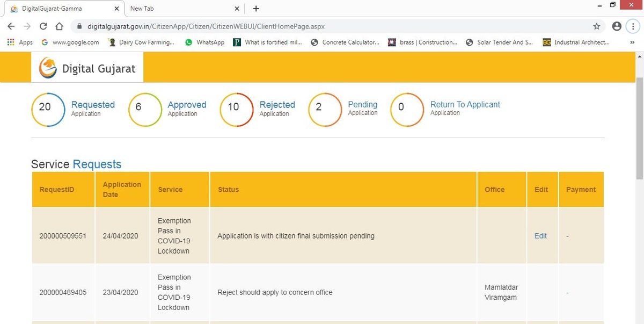The height and width of the screenshot is (324, 644).
Task: Click the address bar URL
Action: tap(206, 26)
